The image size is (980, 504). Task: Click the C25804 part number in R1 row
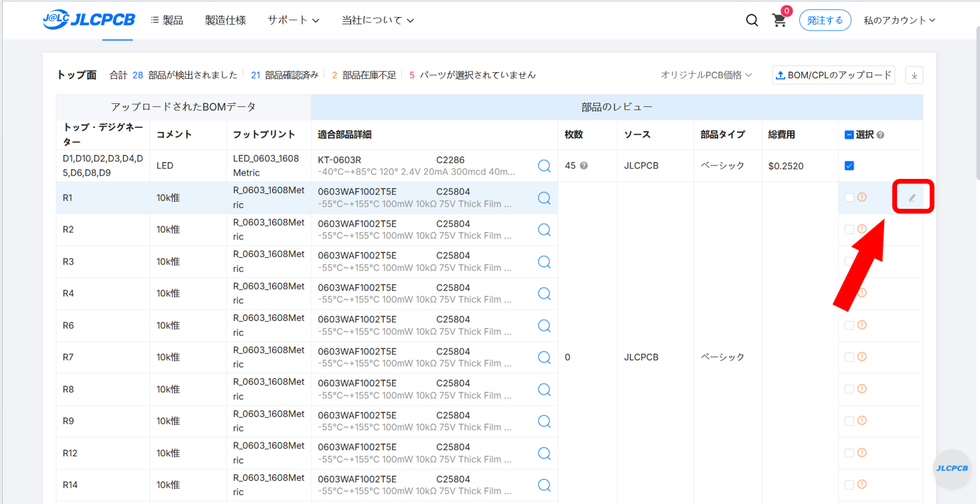(453, 192)
